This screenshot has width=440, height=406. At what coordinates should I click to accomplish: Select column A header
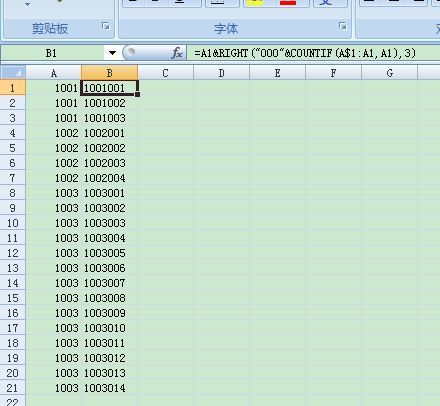pyautogui.click(x=54, y=73)
